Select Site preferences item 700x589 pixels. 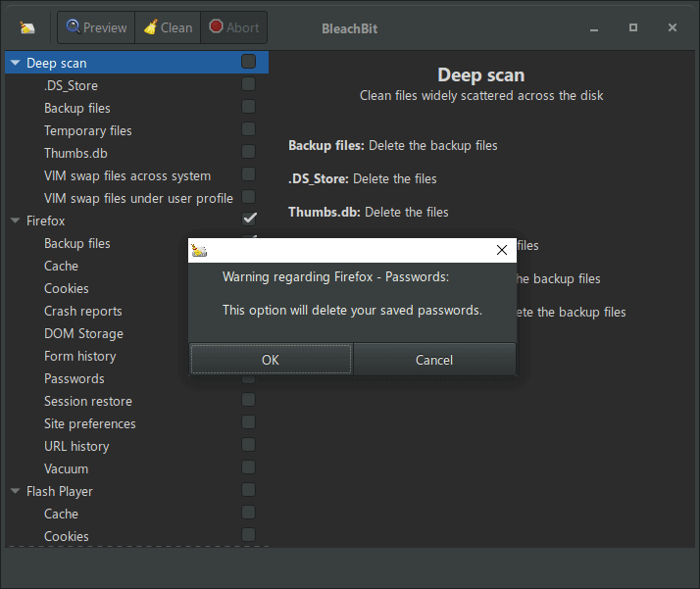click(x=90, y=423)
